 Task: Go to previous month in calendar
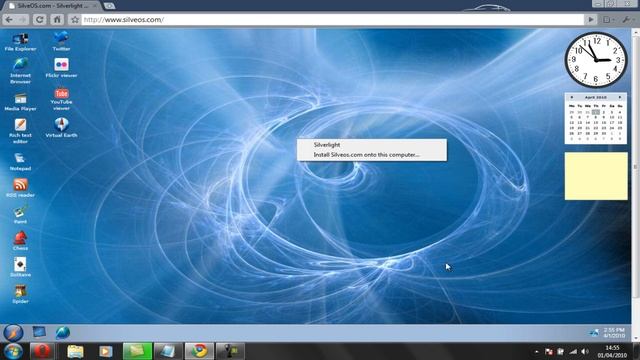click(571, 97)
